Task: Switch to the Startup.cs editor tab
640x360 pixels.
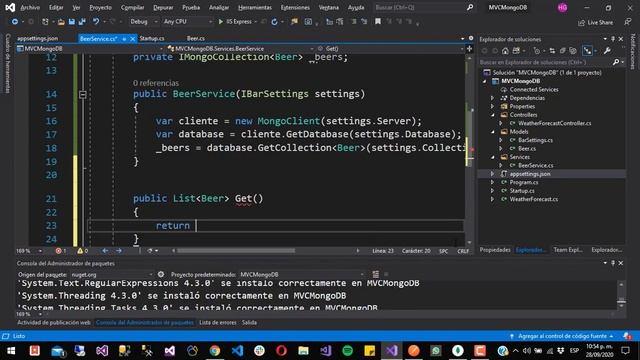Action: point(152,38)
